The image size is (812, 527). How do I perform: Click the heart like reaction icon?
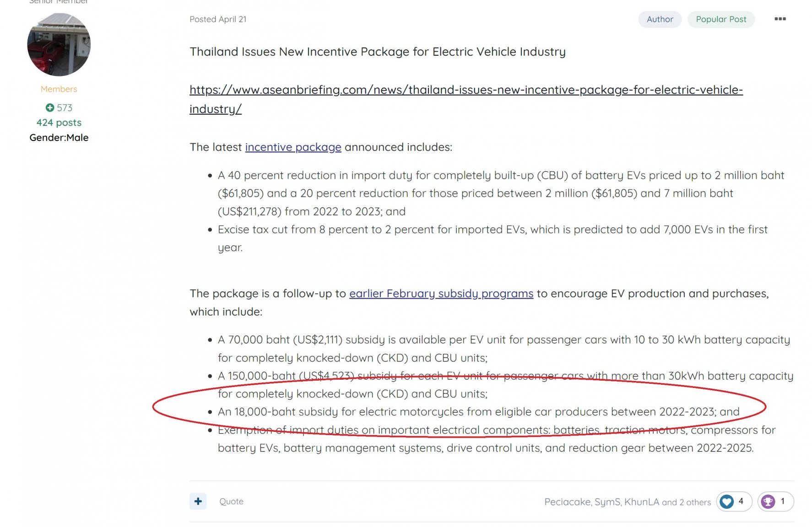(x=726, y=502)
